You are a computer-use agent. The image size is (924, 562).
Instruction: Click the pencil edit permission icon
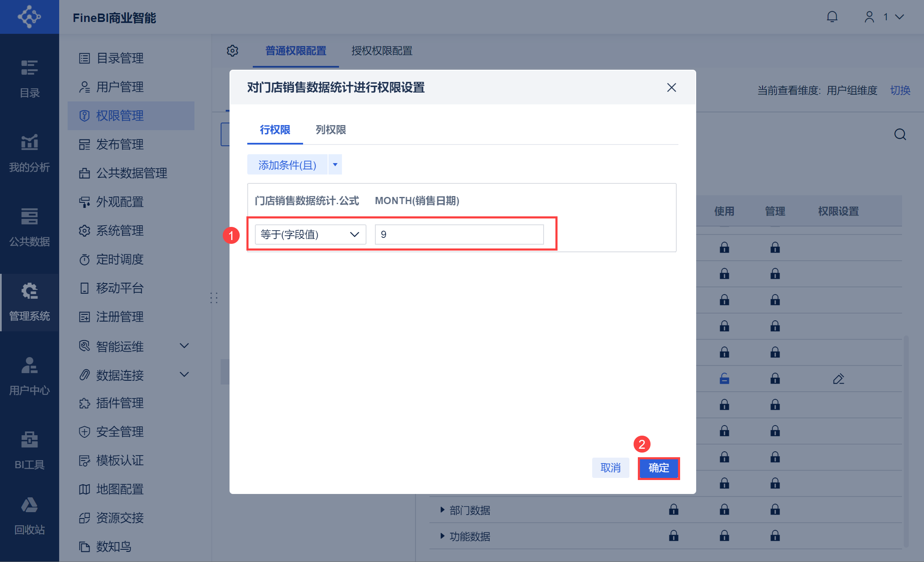click(x=839, y=379)
